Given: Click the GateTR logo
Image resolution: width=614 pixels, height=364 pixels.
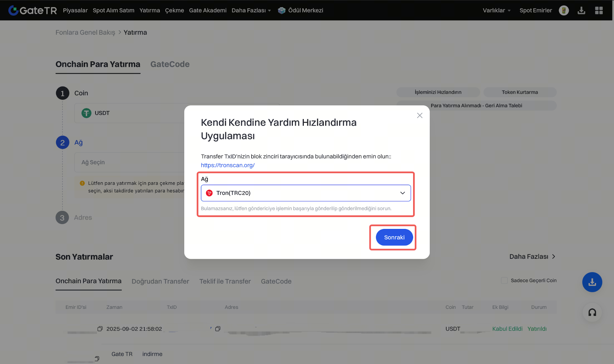Looking at the screenshot, I should pos(32,10).
